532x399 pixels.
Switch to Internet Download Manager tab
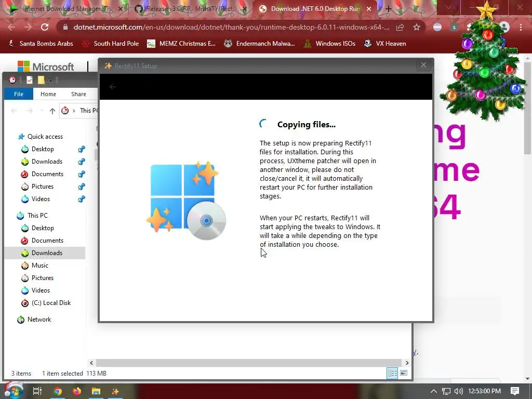pyautogui.click(x=64, y=9)
